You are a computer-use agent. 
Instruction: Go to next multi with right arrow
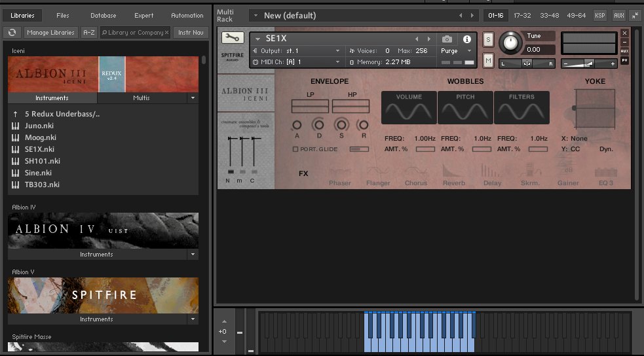pos(472,16)
